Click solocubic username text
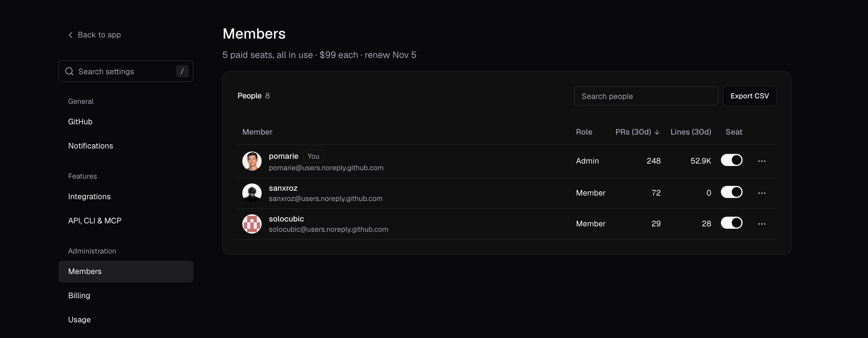This screenshot has height=338, width=868. 286,219
